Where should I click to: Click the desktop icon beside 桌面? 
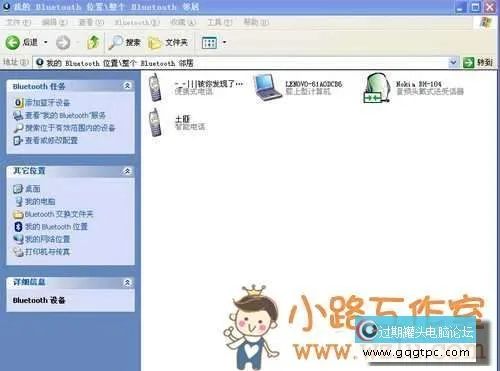tap(18, 189)
